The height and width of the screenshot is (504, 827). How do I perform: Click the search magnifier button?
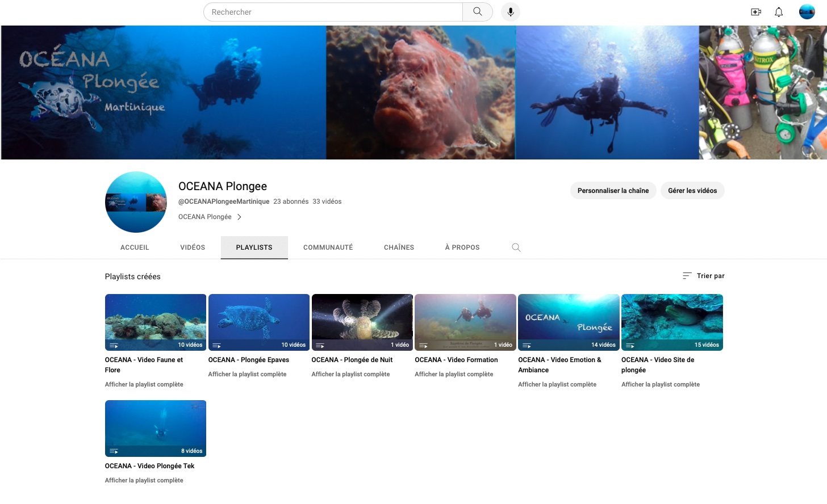click(478, 12)
